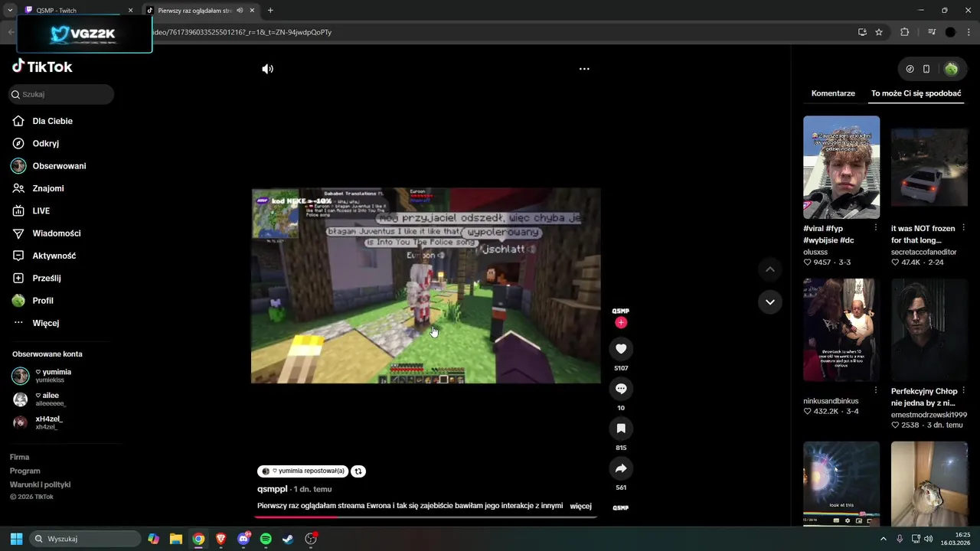The image size is (980, 551).
Task: Open options dots for the olusxss video
Action: point(876,228)
